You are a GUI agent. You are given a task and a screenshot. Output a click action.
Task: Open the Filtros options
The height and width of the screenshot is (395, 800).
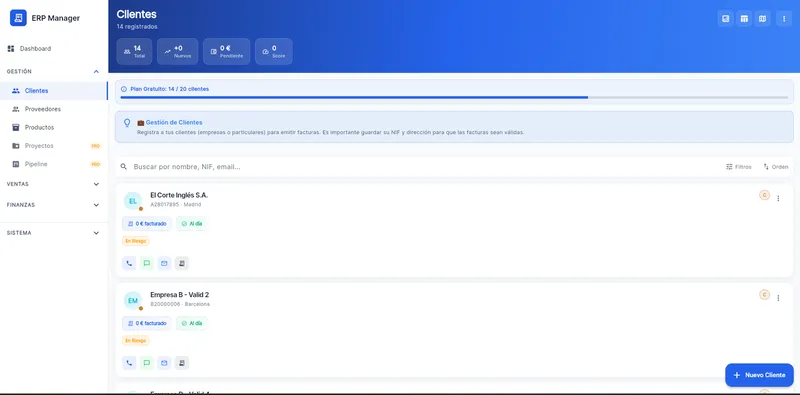click(739, 167)
